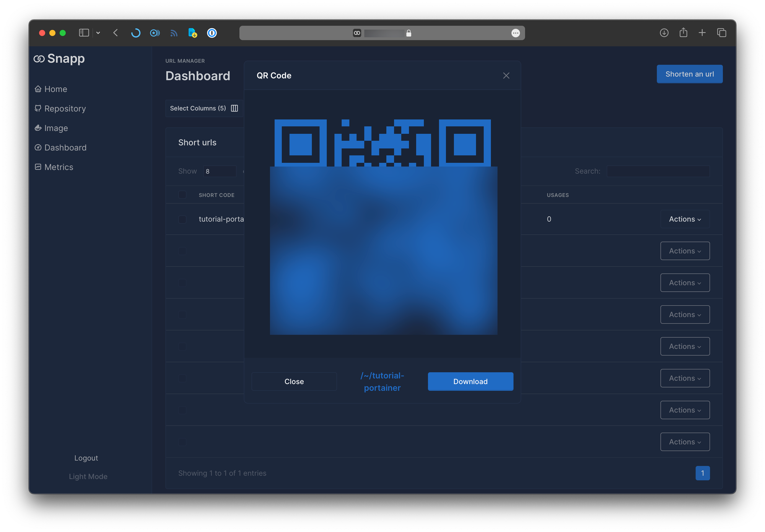Expand the sixth row Actions dropdown
This screenshot has height=532, width=765.
click(685, 378)
